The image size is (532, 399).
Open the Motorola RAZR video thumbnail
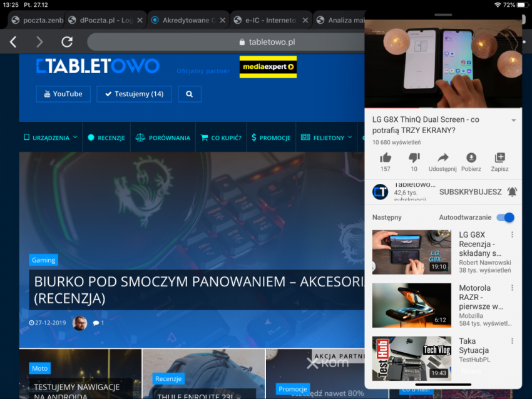[x=412, y=305]
